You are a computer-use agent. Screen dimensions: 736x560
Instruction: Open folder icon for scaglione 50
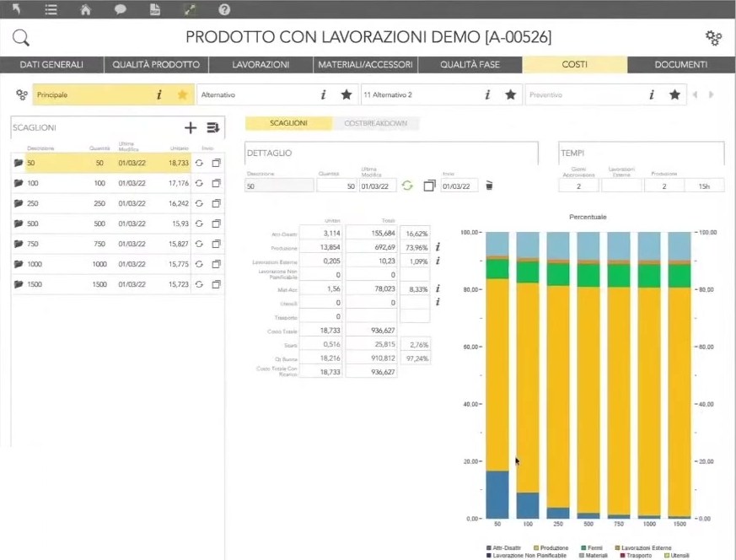click(x=19, y=163)
